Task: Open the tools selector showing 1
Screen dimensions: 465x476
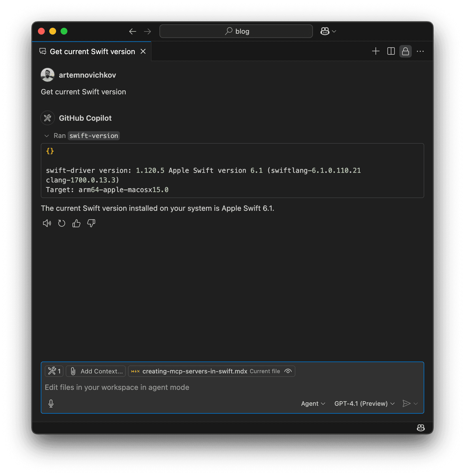Action: pos(54,371)
